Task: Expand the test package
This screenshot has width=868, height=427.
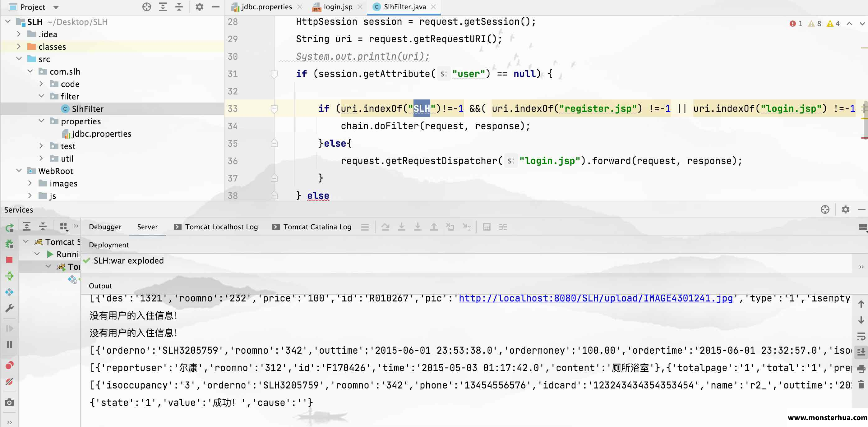Action: 41,146
